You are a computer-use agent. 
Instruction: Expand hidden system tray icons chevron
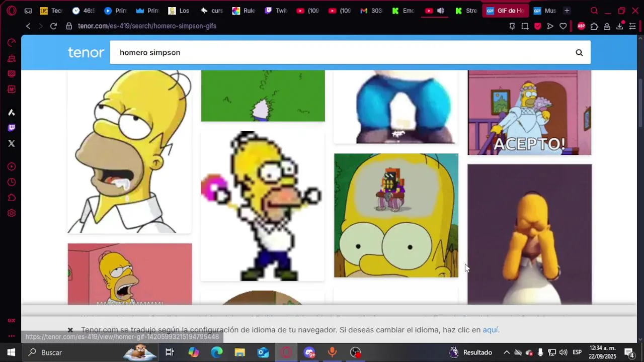[x=507, y=352]
